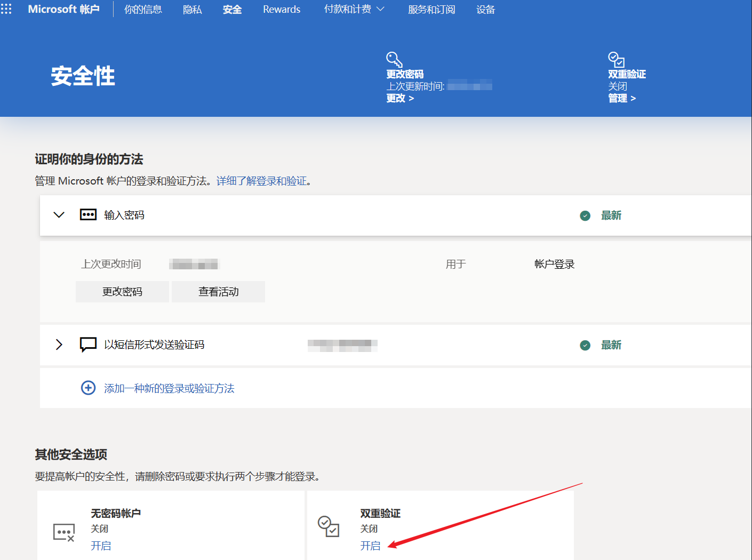The height and width of the screenshot is (560, 752).
Task: Click the 查看活动 button
Action: pos(218,292)
